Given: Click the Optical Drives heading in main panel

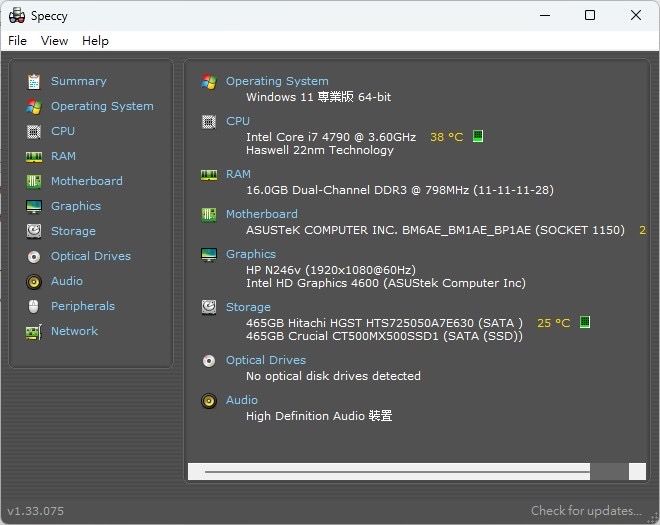Looking at the screenshot, I should pos(265,360).
